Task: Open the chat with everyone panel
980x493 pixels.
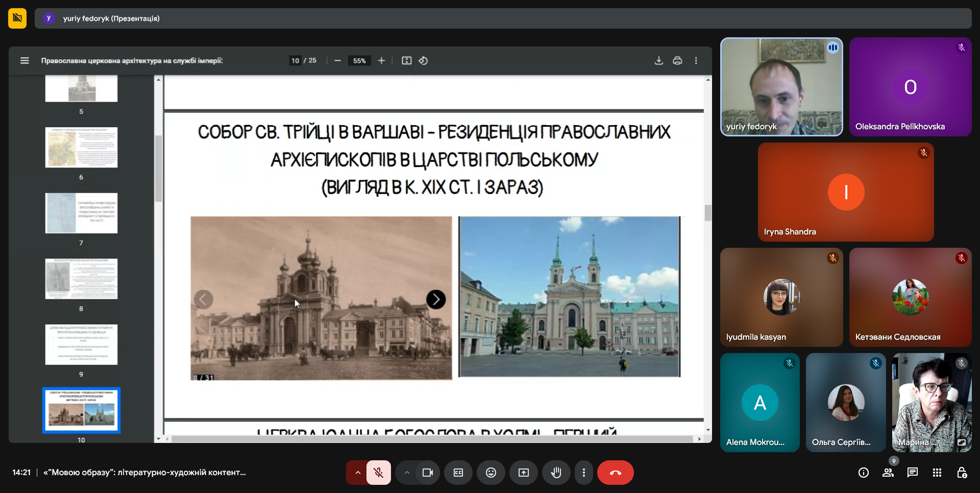Action: [x=913, y=473]
